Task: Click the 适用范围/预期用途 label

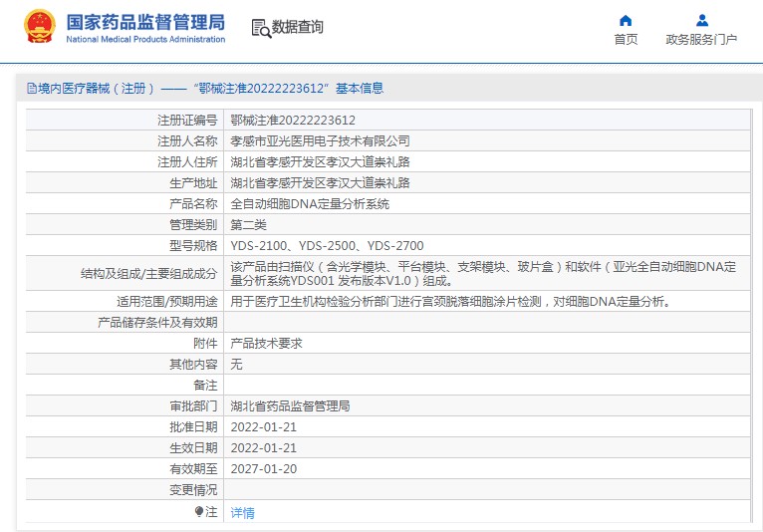Action: [x=167, y=302]
